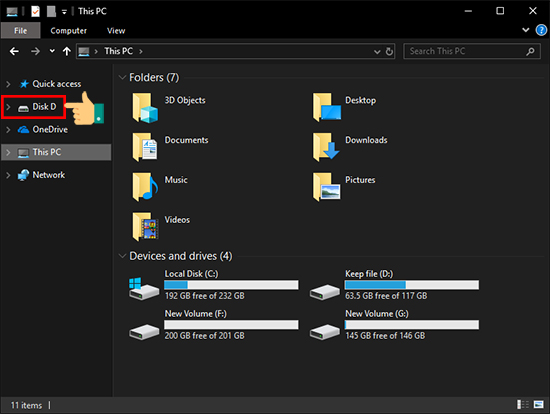Switch to large icons view in status bar

pyautogui.click(x=538, y=405)
